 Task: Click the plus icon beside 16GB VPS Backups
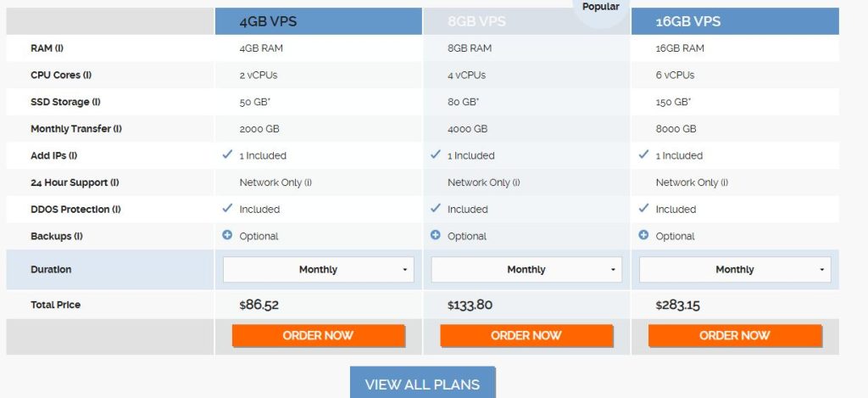[x=643, y=235]
